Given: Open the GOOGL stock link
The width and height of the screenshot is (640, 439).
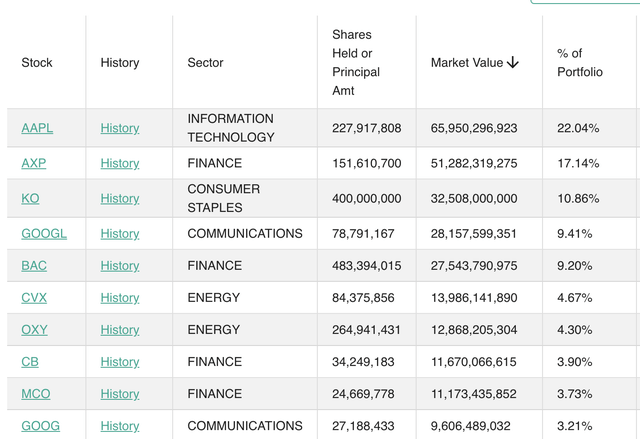Looking at the screenshot, I should [44, 233].
